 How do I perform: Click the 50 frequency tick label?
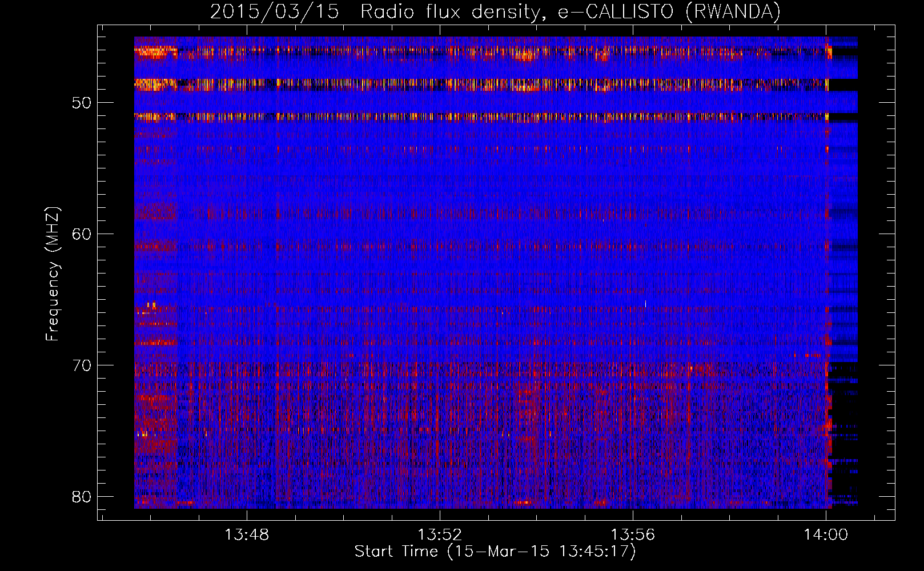[x=82, y=103]
